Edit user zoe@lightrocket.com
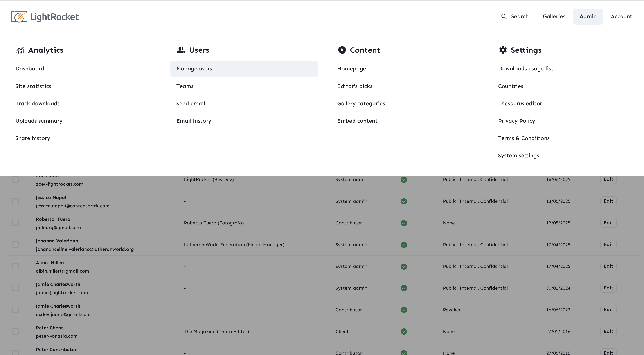This screenshot has height=355, width=644. 608,179
